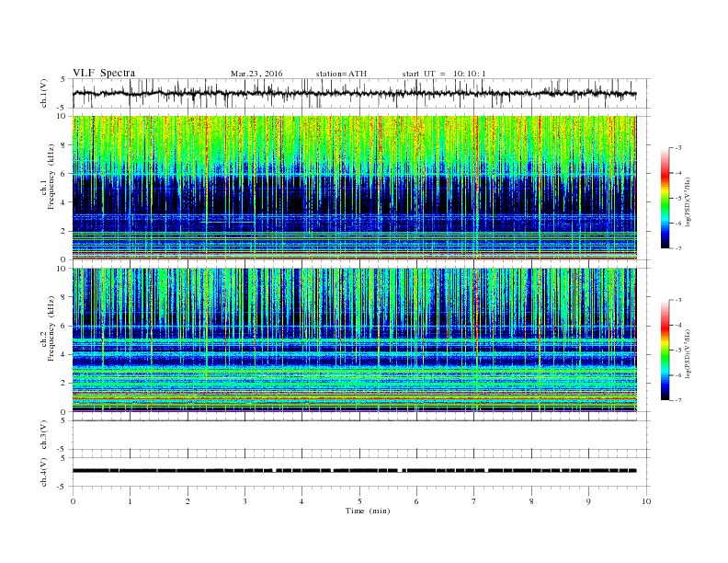Click time axis tick label "3"

(245, 501)
